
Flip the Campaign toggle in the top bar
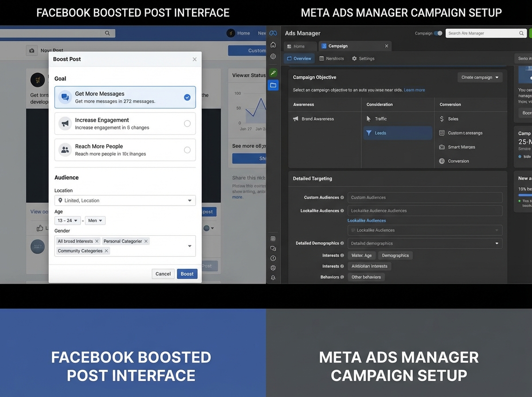(x=438, y=33)
